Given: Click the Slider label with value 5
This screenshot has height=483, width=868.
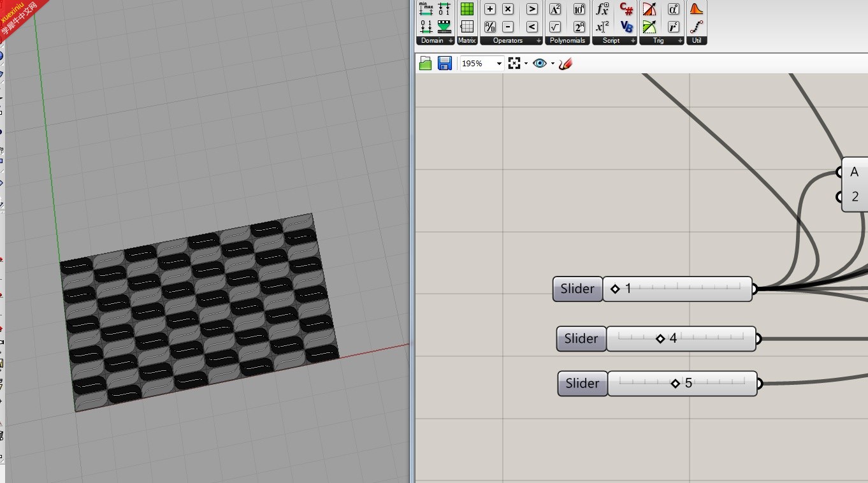Looking at the screenshot, I should click(582, 383).
